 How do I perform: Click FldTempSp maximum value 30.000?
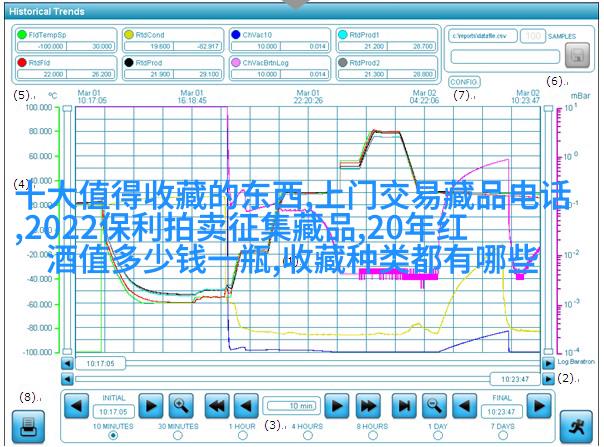point(91,46)
